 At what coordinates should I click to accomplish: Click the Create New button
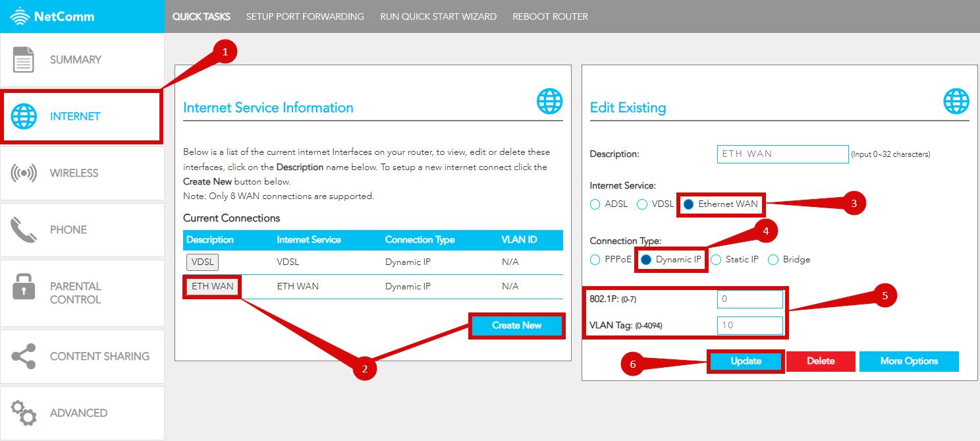517,326
